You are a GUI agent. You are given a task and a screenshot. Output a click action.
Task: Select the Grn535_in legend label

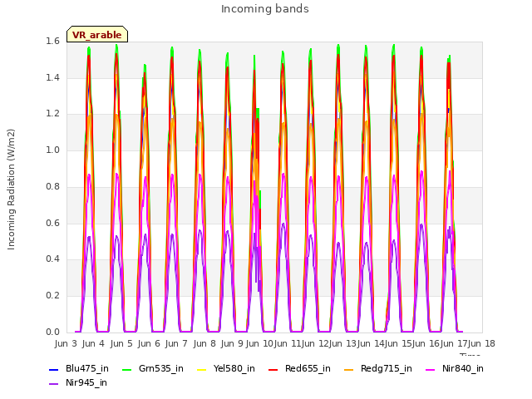[x=161, y=369]
